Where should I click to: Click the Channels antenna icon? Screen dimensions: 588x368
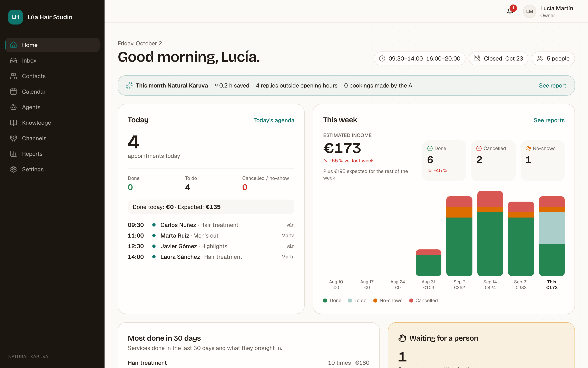(14, 138)
